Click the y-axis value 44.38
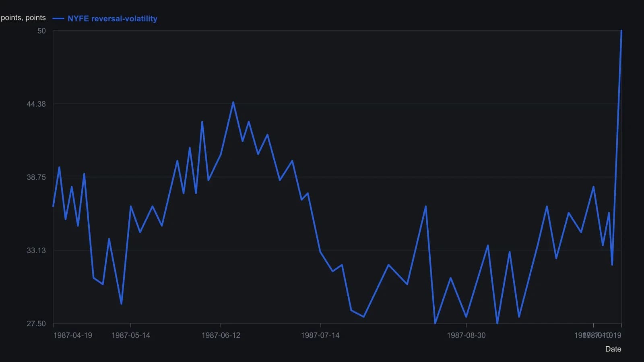The width and height of the screenshot is (644, 362). (36, 104)
